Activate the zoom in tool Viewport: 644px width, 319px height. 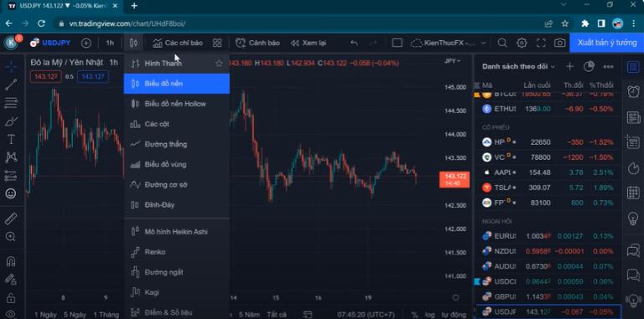[11, 237]
